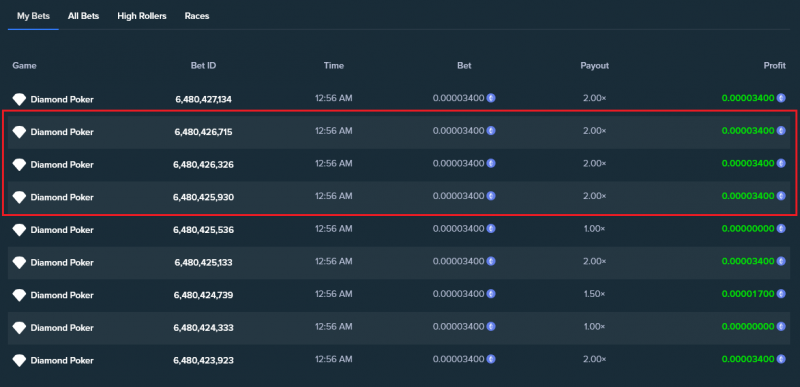Screen dimensions: 800x387
Task: Open bet ID 6,480,426,715
Action: pos(204,132)
